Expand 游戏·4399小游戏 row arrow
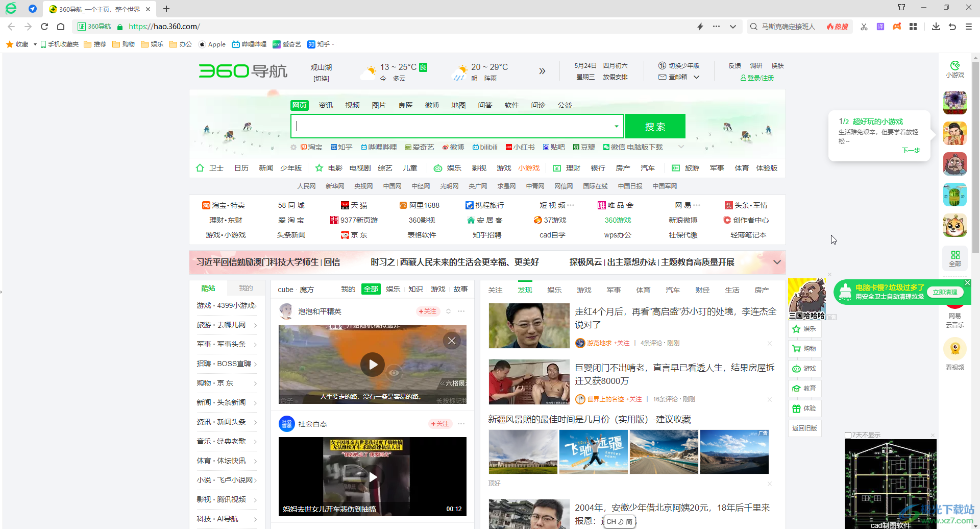980x529 pixels. (x=255, y=305)
